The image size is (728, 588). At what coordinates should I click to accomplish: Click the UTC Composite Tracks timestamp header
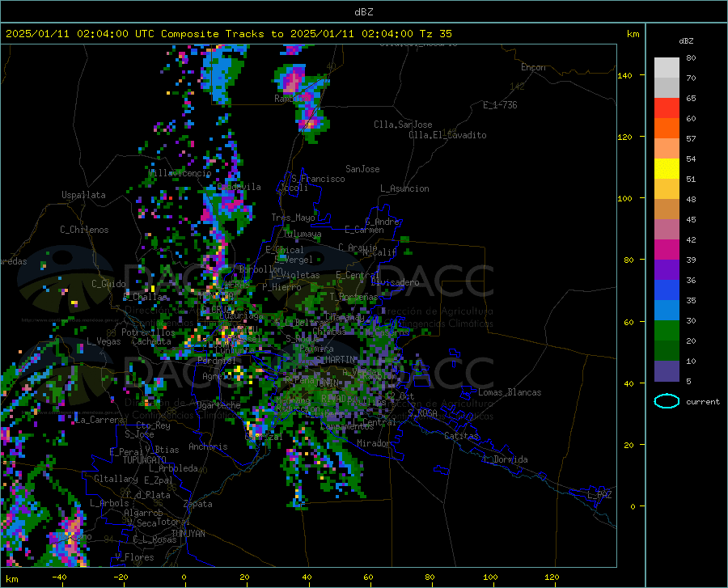[228, 33]
